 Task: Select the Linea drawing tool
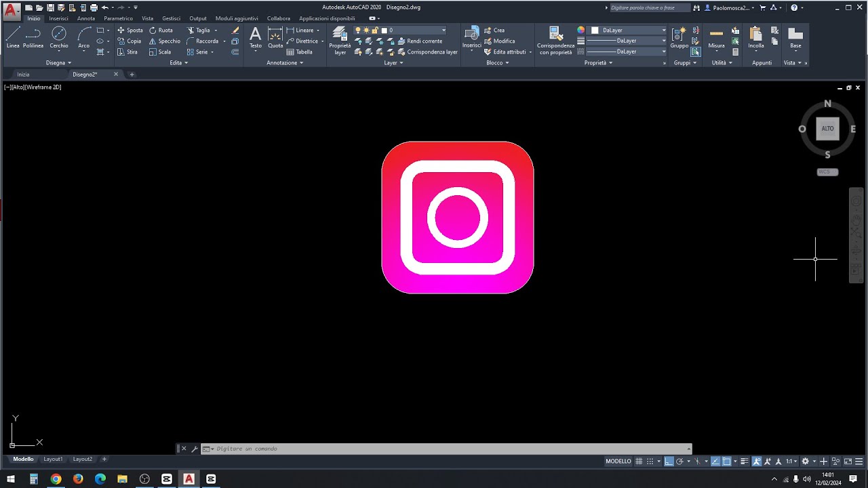(13, 37)
